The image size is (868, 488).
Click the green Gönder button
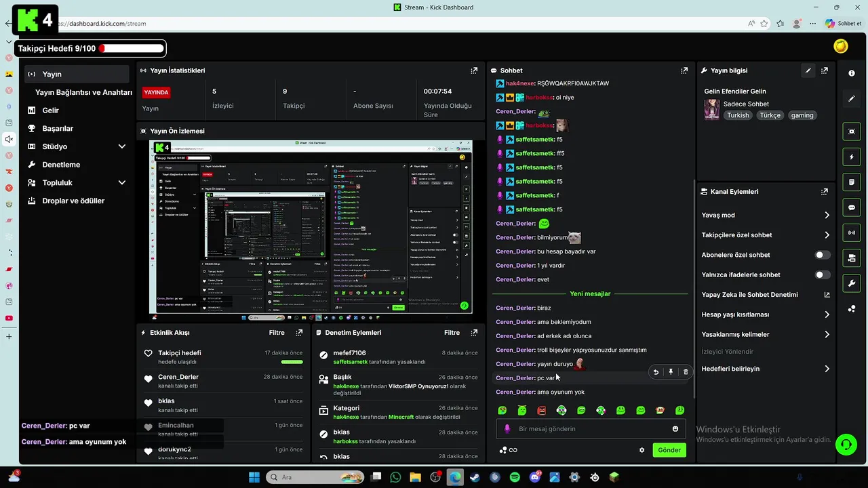coord(669,450)
